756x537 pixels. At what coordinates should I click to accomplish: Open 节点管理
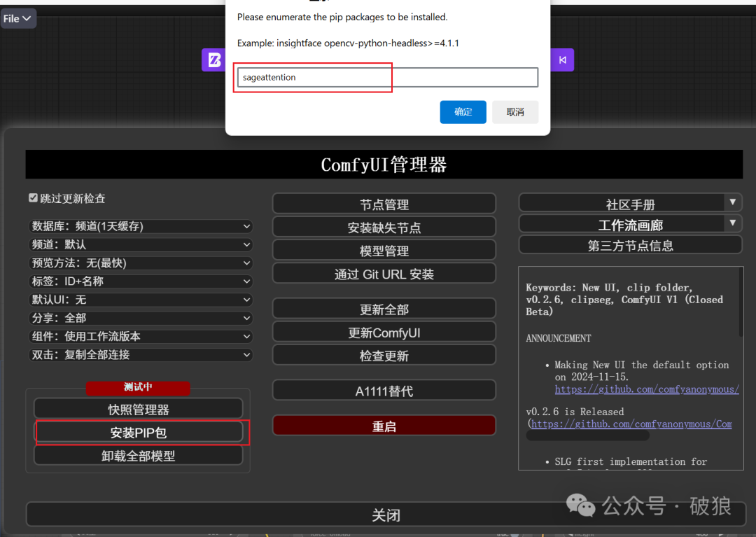(384, 204)
